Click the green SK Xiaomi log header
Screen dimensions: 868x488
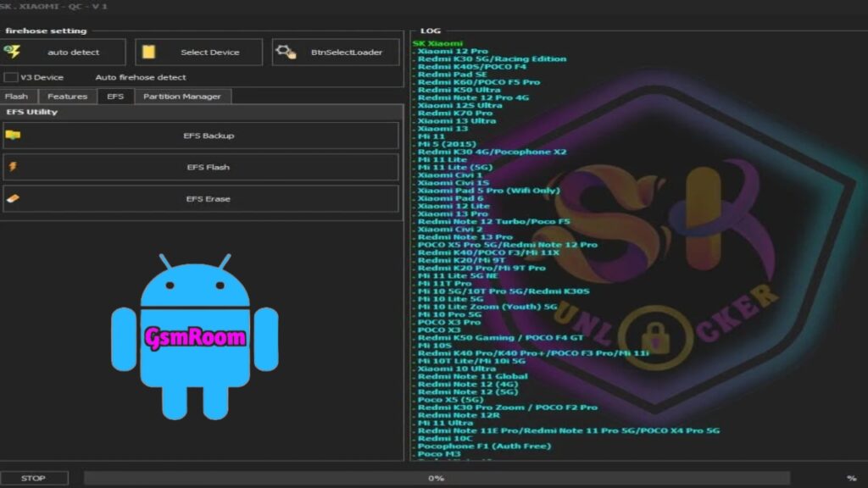tap(437, 43)
